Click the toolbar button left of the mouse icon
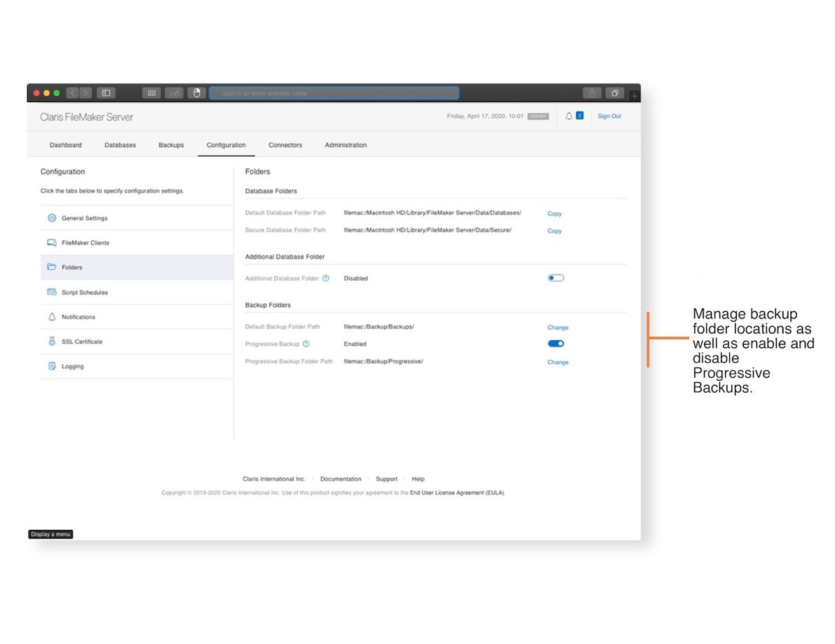The image size is (835, 644). 174,93
